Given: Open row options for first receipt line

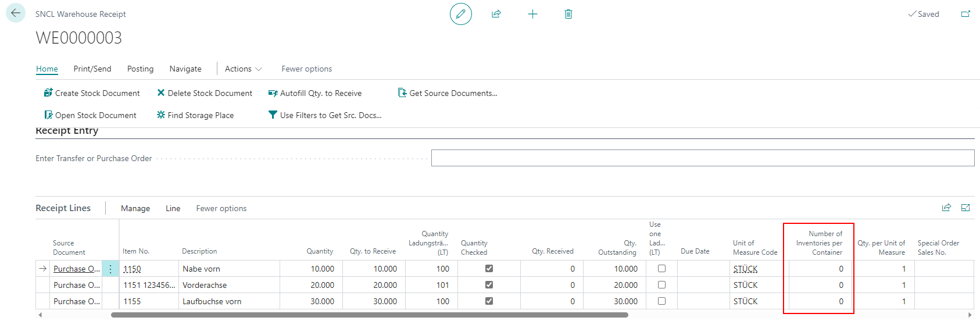Looking at the screenshot, I should (110, 269).
